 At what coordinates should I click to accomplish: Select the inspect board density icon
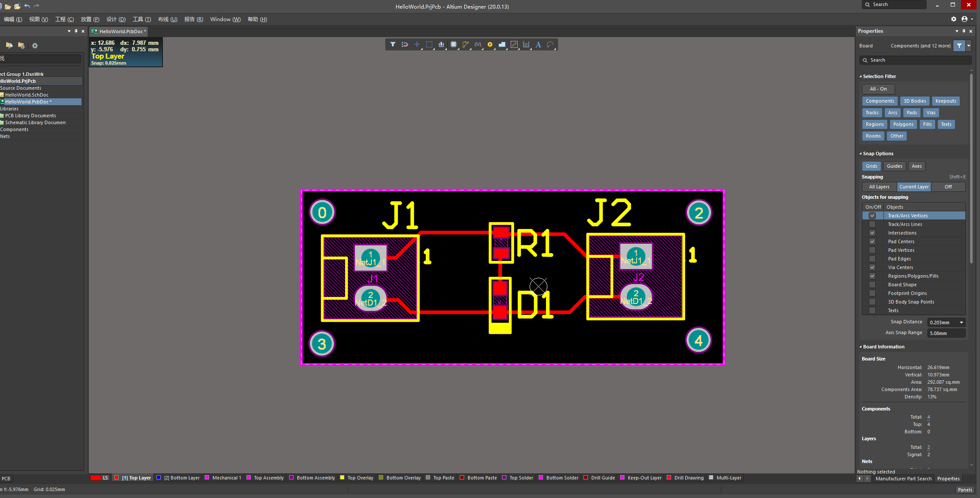tap(442, 44)
